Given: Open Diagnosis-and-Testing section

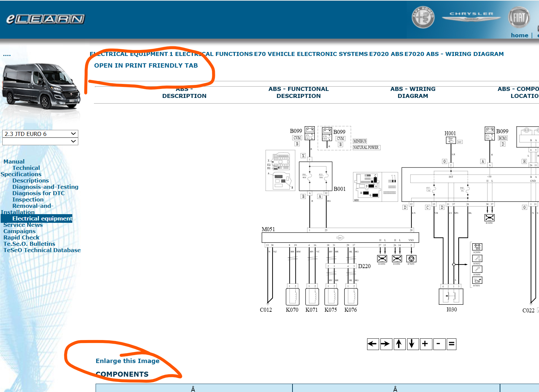Looking at the screenshot, I should coord(45,187).
